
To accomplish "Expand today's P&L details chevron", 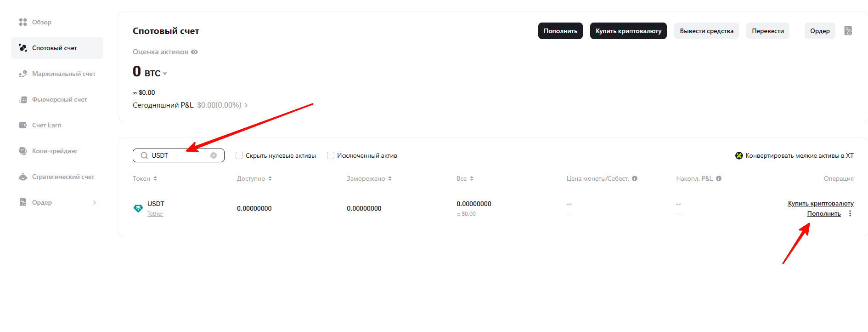I will (x=246, y=105).
